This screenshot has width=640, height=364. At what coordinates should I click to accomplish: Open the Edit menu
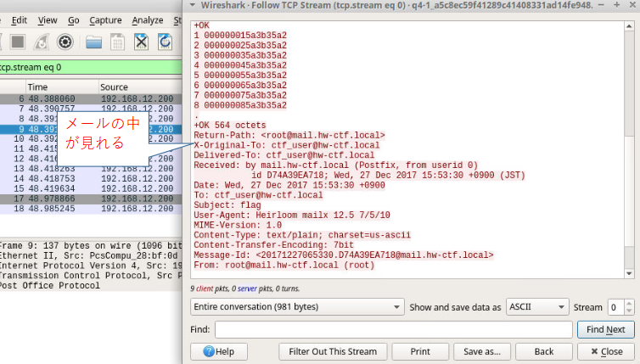(20, 20)
